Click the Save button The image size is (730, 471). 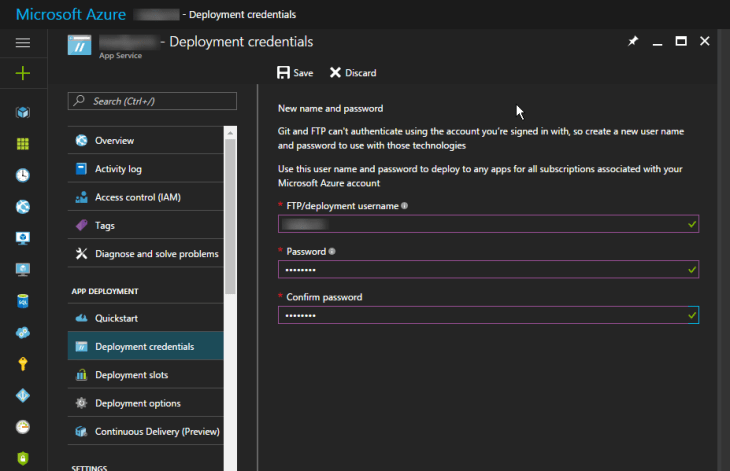(295, 73)
